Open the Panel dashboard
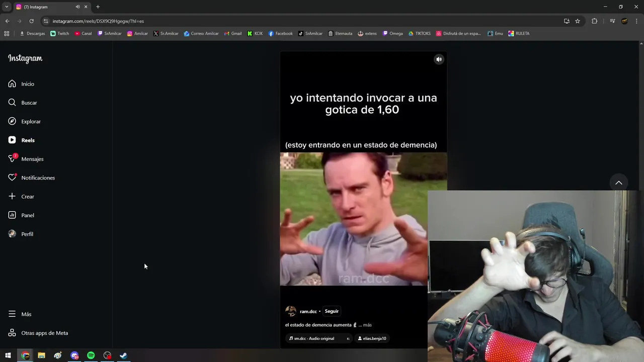Screen dimensions: 644x362 click(x=21, y=215)
